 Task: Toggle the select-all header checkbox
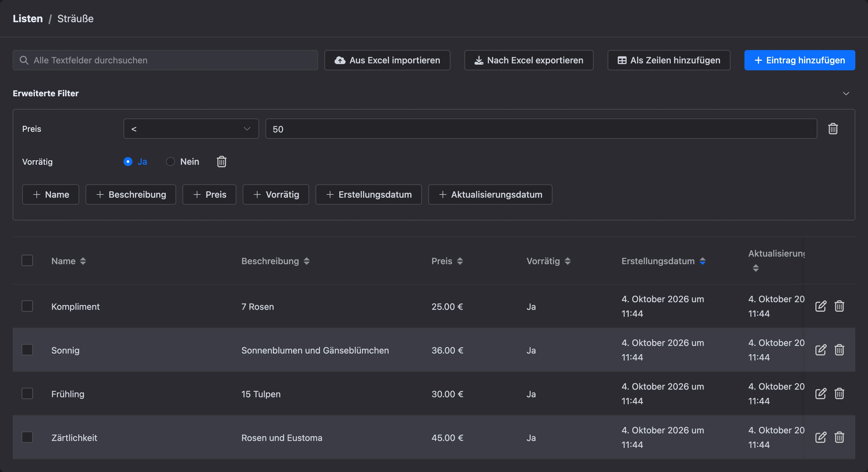(x=27, y=260)
